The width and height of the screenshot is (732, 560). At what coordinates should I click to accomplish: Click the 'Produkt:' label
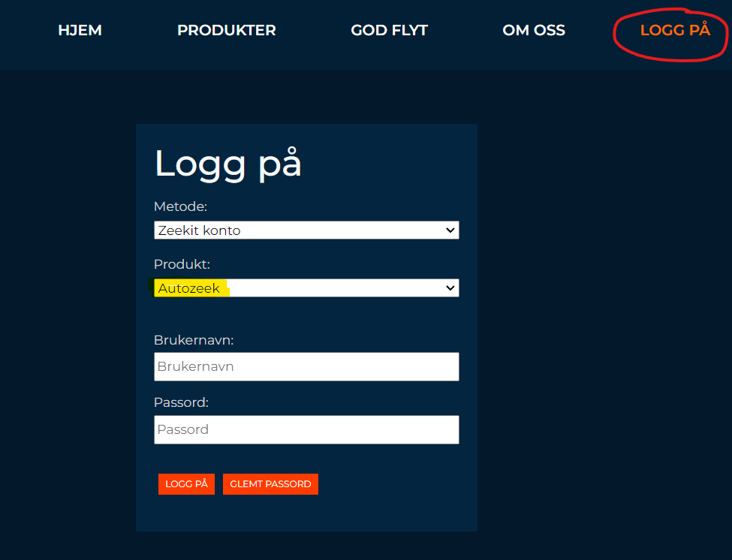click(x=182, y=264)
